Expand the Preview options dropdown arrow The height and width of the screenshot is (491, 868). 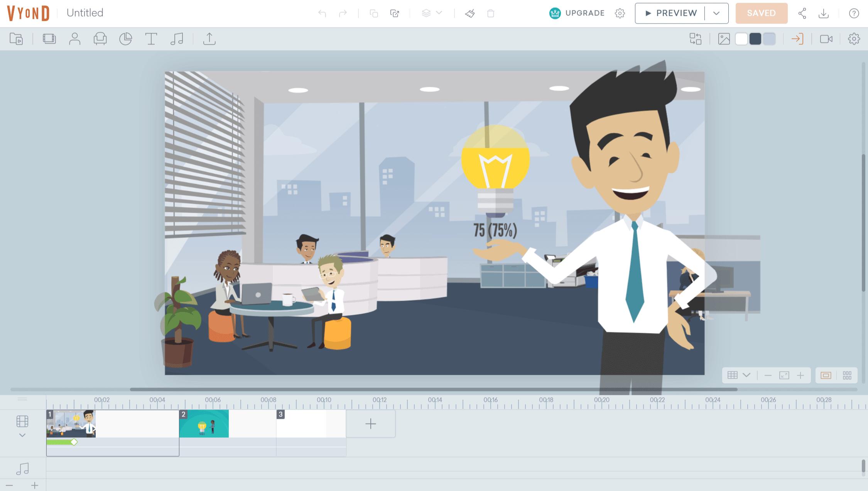coord(716,14)
